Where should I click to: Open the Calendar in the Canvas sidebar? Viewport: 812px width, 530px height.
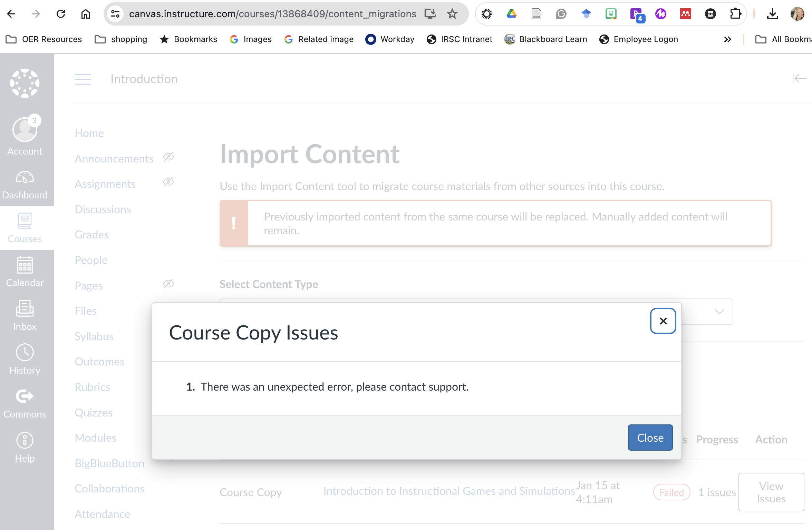click(25, 272)
